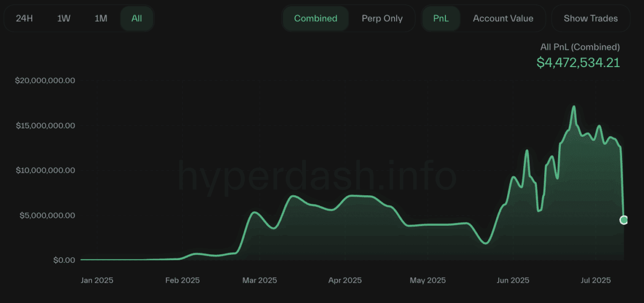Select the PnL chart mode
This screenshot has height=303, width=644.
(x=441, y=18)
